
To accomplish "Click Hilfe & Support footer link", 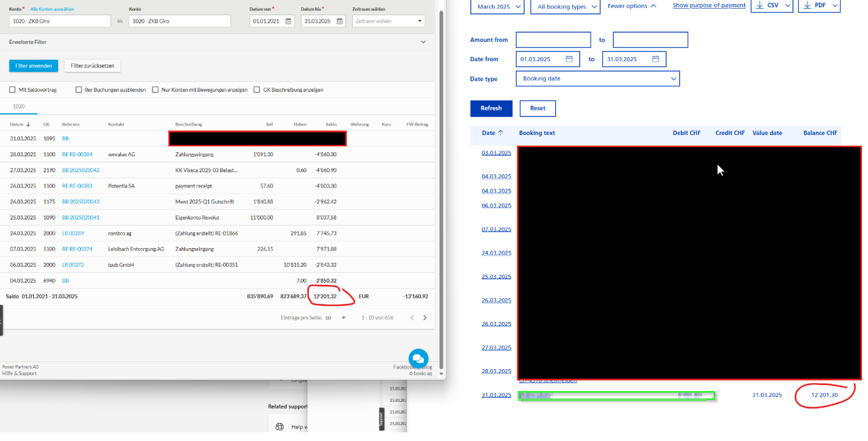I will pyautogui.click(x=19, y=374).
